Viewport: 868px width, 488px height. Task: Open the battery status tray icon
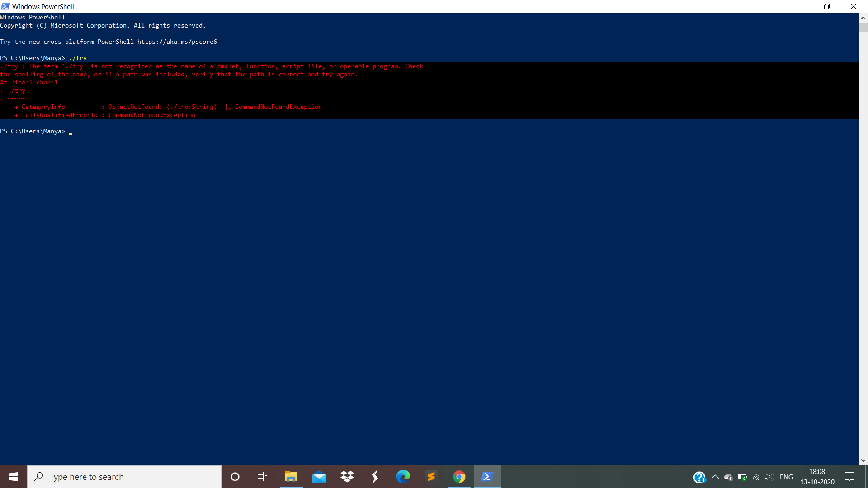[742, 477]
